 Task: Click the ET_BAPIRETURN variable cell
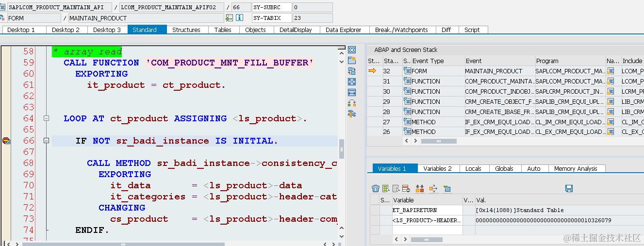[427, 210]
